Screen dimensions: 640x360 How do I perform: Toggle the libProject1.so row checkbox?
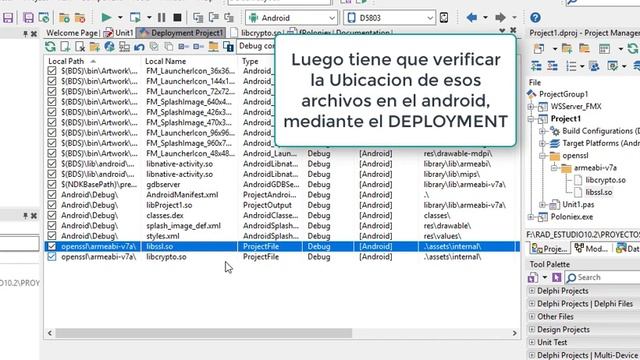[52, 205]
